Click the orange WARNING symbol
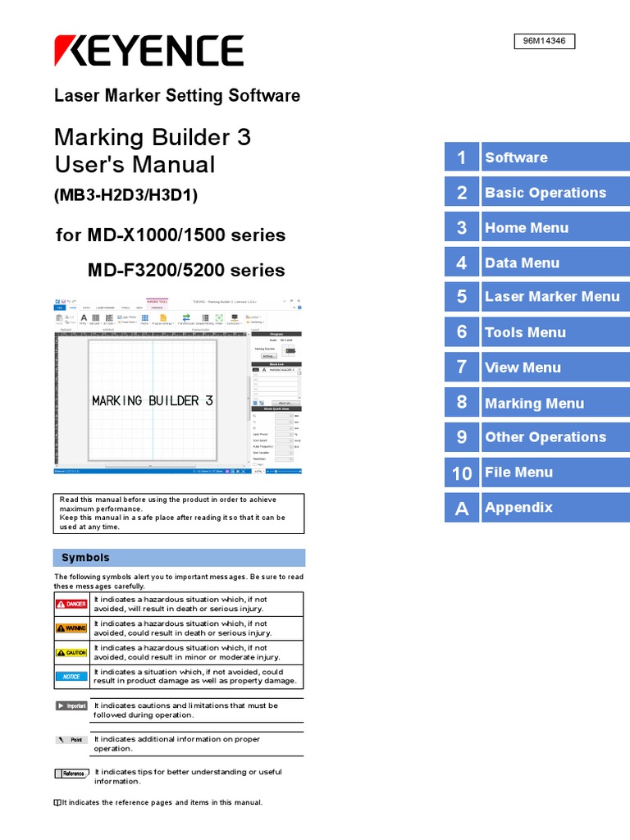This screenshot has width=630, height=840. [x=72, y=628]
